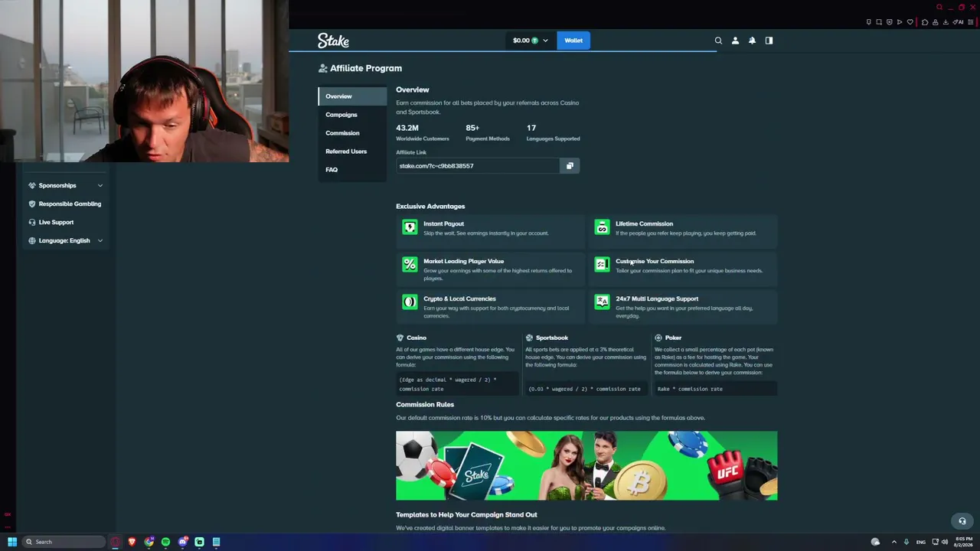980x551 pixels.
Task: Click the Instant Payout icon
Action: click(410, 227)
